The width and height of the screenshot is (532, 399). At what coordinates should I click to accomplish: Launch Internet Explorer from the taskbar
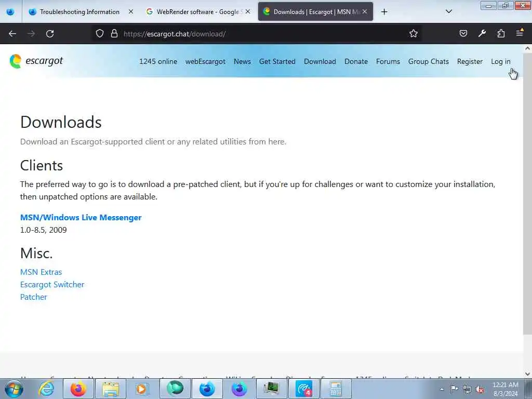[x=46, y=389]
